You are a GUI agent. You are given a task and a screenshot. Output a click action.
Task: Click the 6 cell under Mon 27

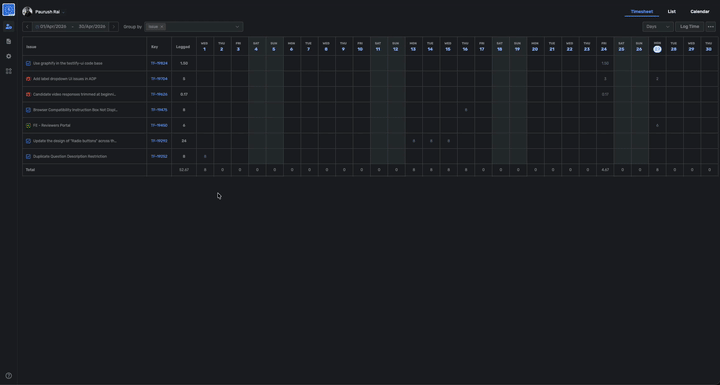pos(657,125)
